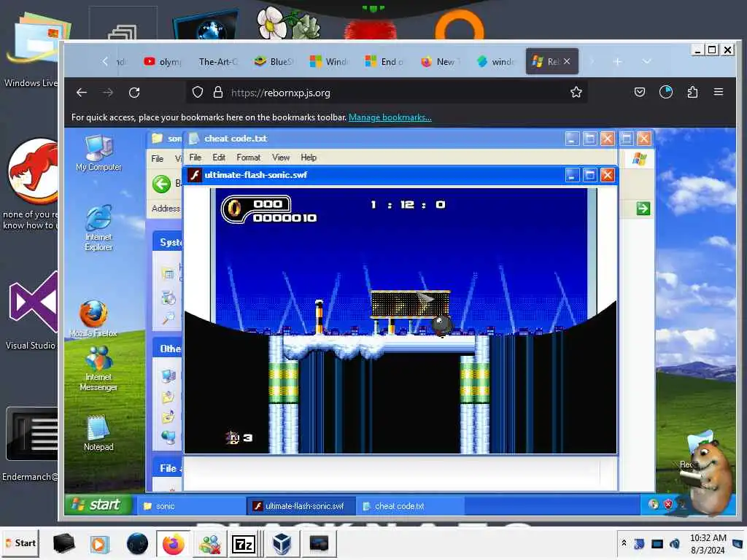Click the site security padlock icon

pyautogui.click(x=217, y=93)
